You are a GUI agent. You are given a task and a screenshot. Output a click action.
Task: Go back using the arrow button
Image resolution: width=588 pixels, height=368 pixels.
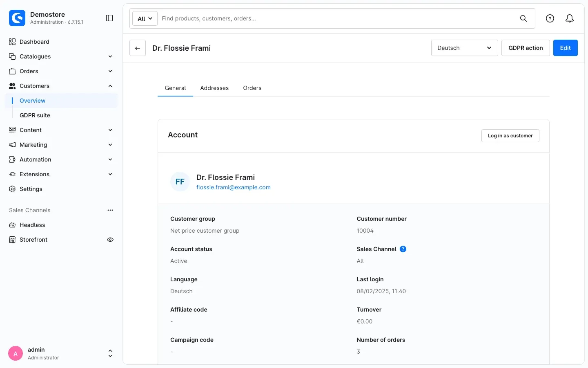click(x=138, y=48)
